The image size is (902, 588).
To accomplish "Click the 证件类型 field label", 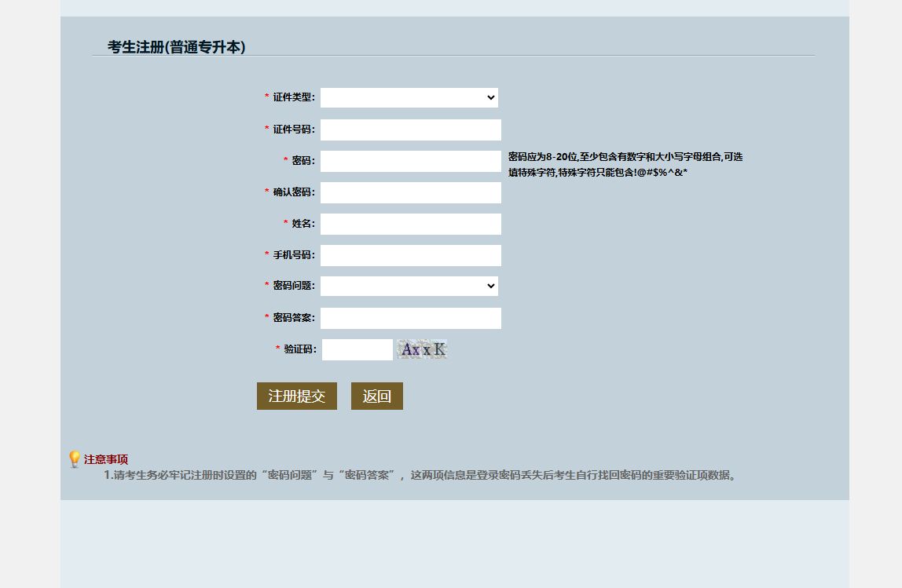I will point(293,97).
